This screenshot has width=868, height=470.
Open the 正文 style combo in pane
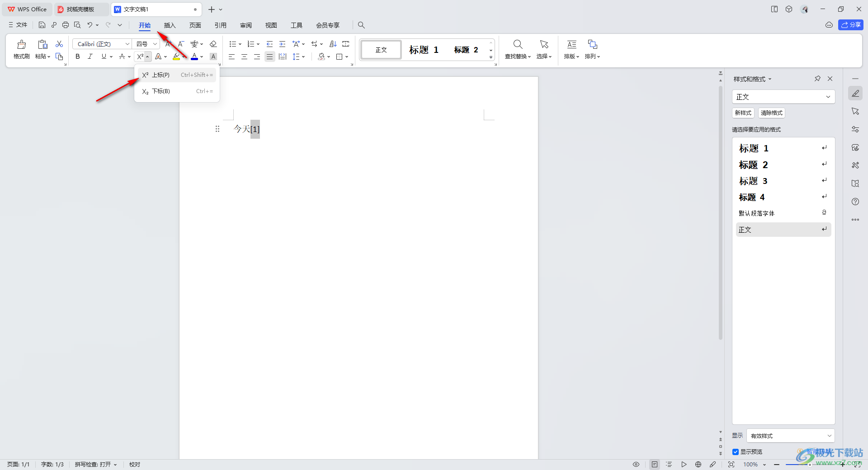coord(783,97)
